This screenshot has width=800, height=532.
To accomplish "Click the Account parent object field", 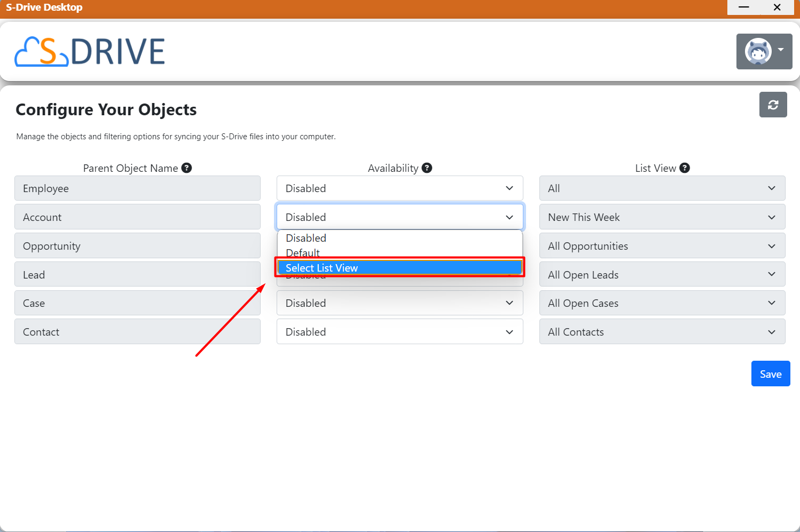I will click(x=137, y=217).
